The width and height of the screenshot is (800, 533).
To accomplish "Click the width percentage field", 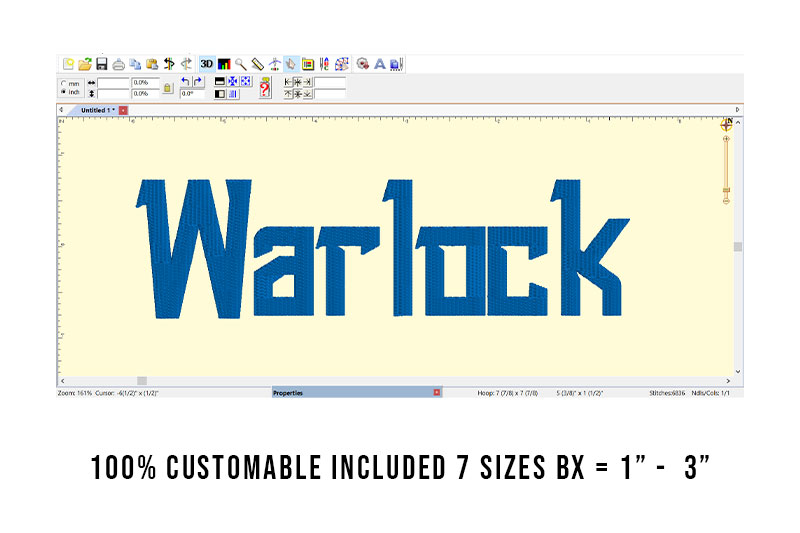I will click(x=145, y=83).
